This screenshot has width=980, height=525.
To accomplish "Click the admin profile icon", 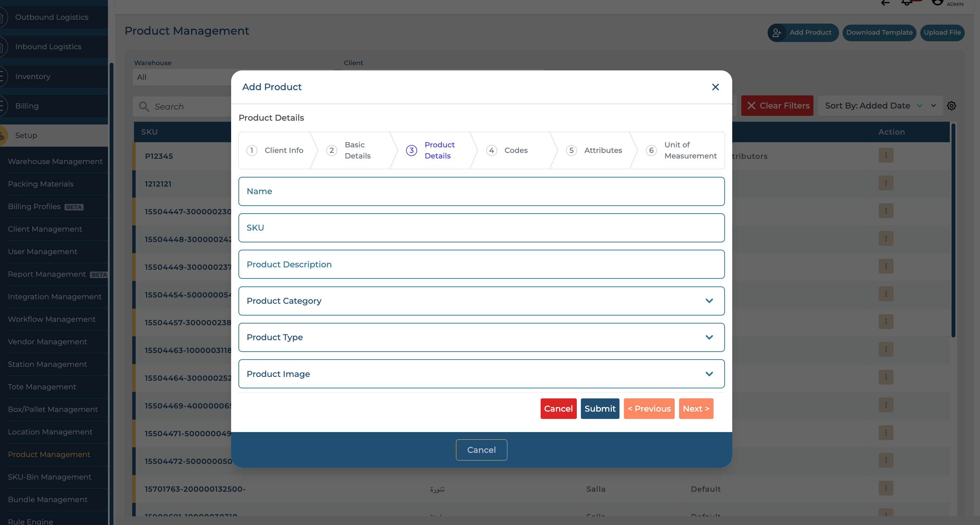I will click(937, 3).
